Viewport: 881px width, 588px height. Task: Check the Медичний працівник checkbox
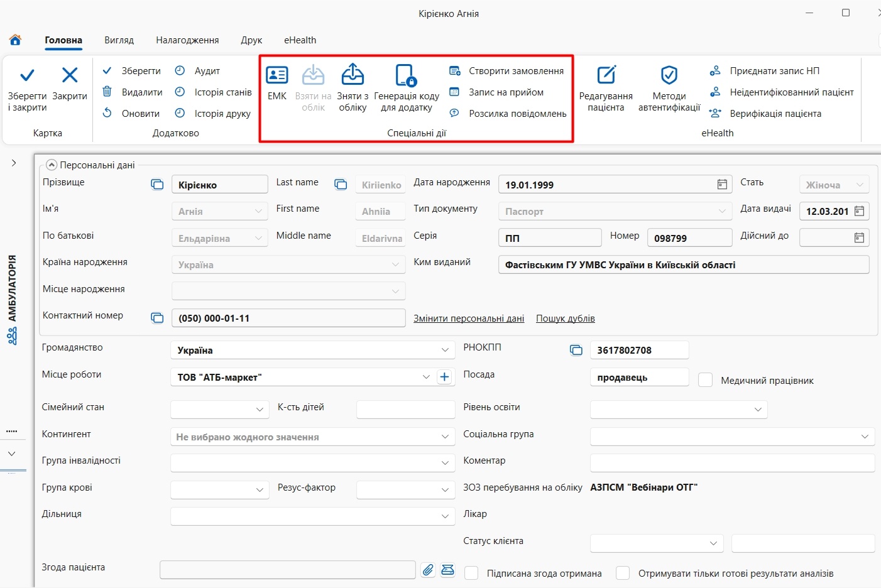click(x=706, y=380)
